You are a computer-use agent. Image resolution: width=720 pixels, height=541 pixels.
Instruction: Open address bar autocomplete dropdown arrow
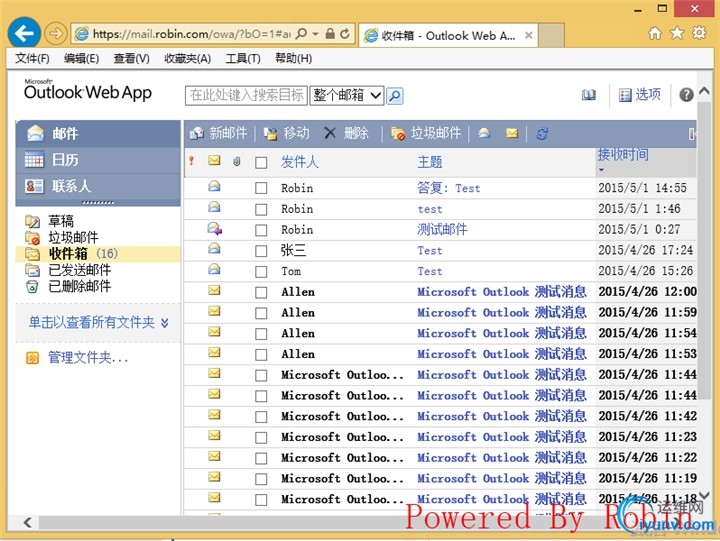pos(315,34)
